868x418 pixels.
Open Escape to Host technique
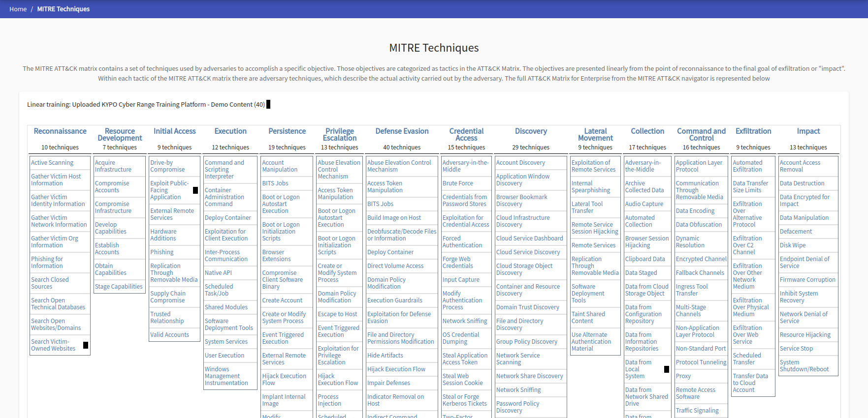tap(338, 314)
